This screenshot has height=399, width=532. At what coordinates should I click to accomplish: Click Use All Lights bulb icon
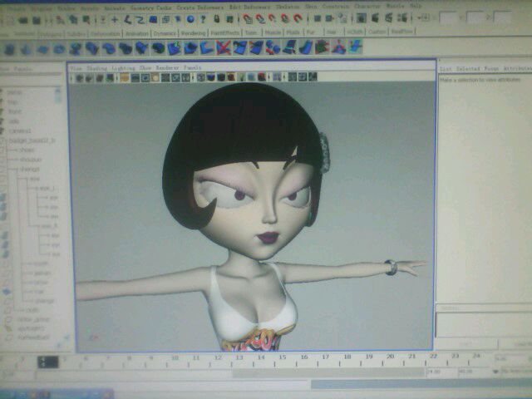coord(241,77)
